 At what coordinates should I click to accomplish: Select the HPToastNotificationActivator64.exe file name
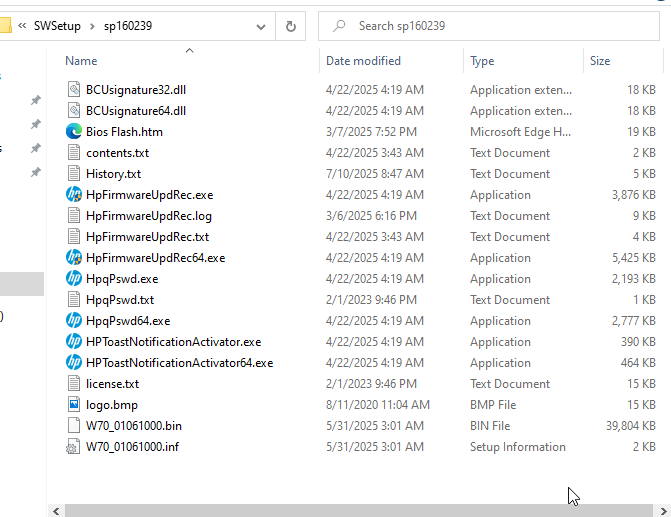[x=179, y=362]
